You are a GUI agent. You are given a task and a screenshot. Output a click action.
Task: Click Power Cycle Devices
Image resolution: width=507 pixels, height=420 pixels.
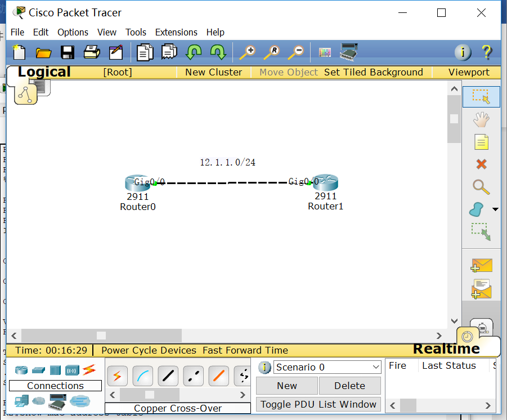(149, 350)
